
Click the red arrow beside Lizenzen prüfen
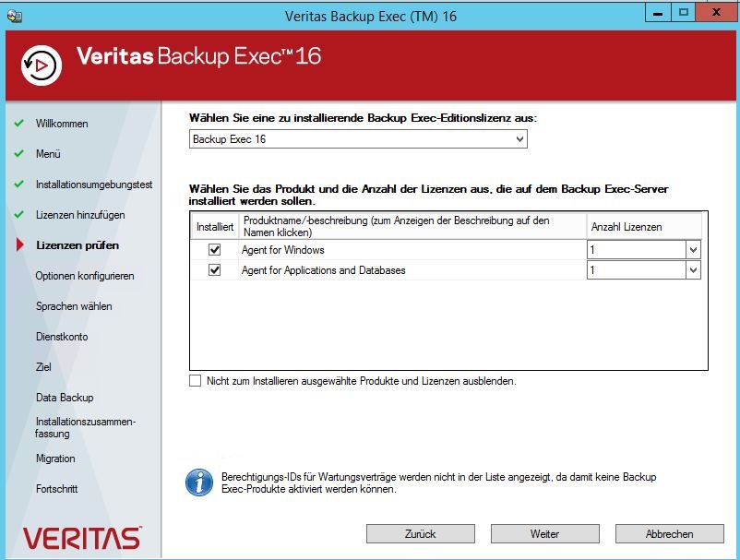(19, 244)
